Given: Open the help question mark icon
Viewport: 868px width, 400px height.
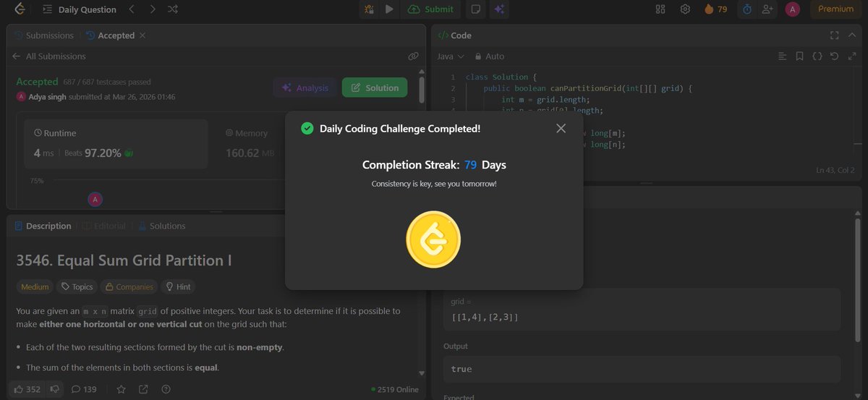Looking at the screenshot, I should tap(166, 389).
